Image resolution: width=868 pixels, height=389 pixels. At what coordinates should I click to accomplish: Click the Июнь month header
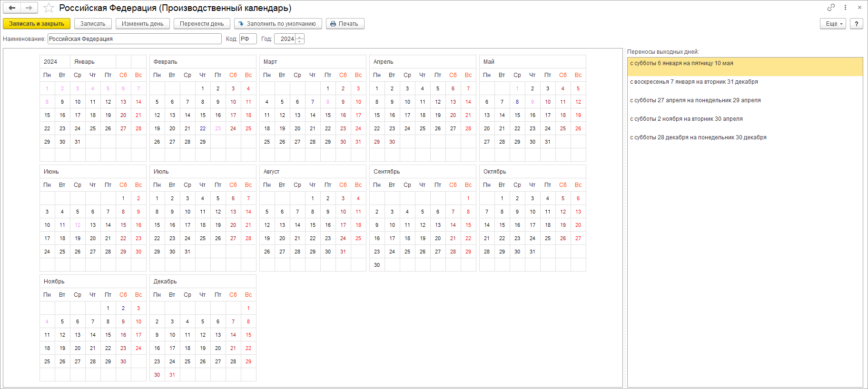coord(93,172)
